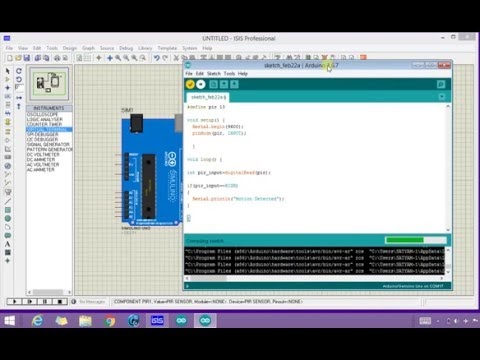Choose ISIS junction dot tool

(x=8, y=88)
